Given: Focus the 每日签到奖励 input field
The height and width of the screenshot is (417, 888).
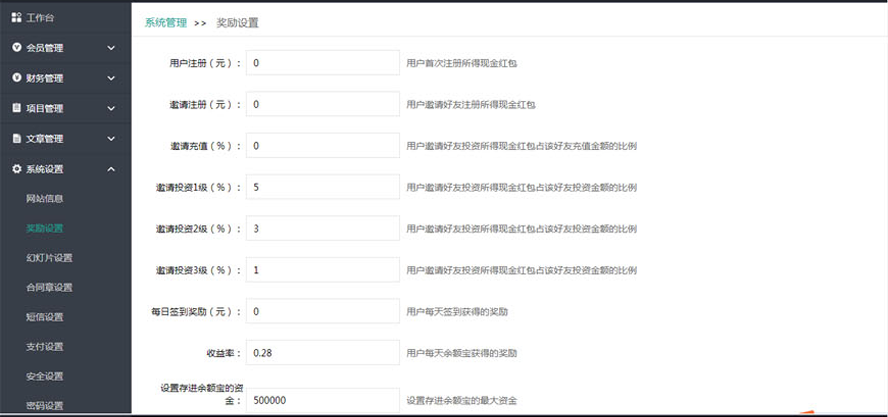Looking at the screenshot, I should pyautogui.click(x=323, y=312).
